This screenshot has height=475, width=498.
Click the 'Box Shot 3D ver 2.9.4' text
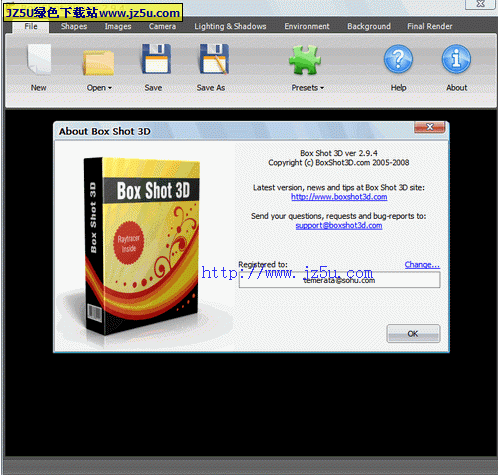pyautogui.click(x=339, y=153)
